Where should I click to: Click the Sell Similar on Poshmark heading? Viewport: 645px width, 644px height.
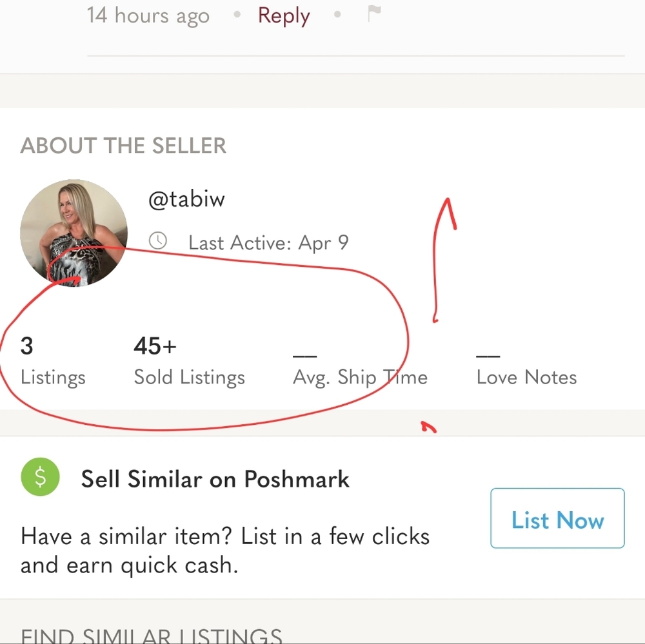tap(215, 480)
